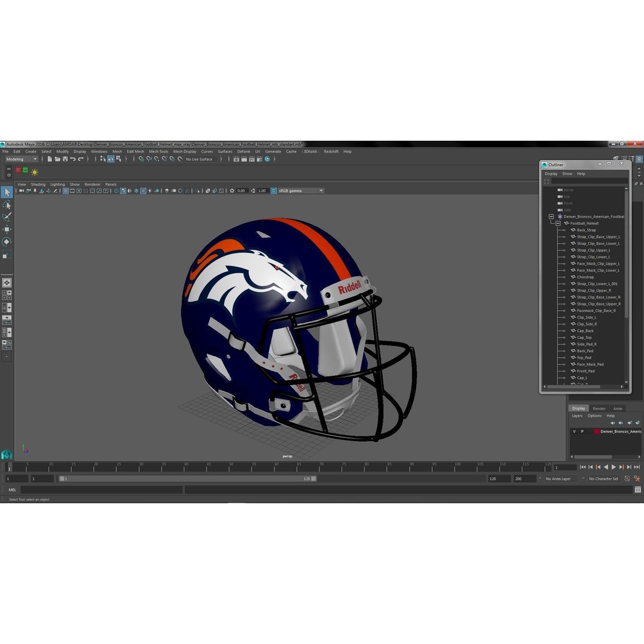This screenshot has width=644, height=644.
Task: Choose the Lasso select tool
Action: tap(7, 205)
